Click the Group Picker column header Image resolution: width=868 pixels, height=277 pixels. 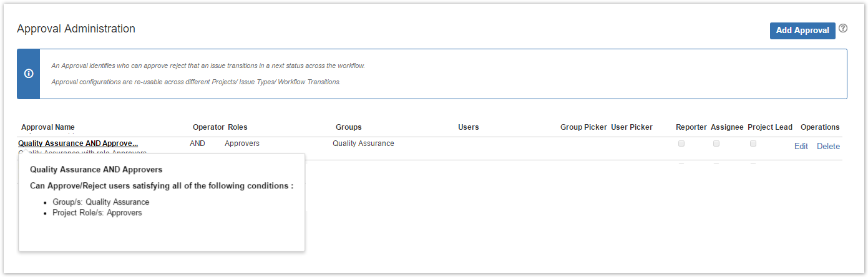(x=583, y=127)
